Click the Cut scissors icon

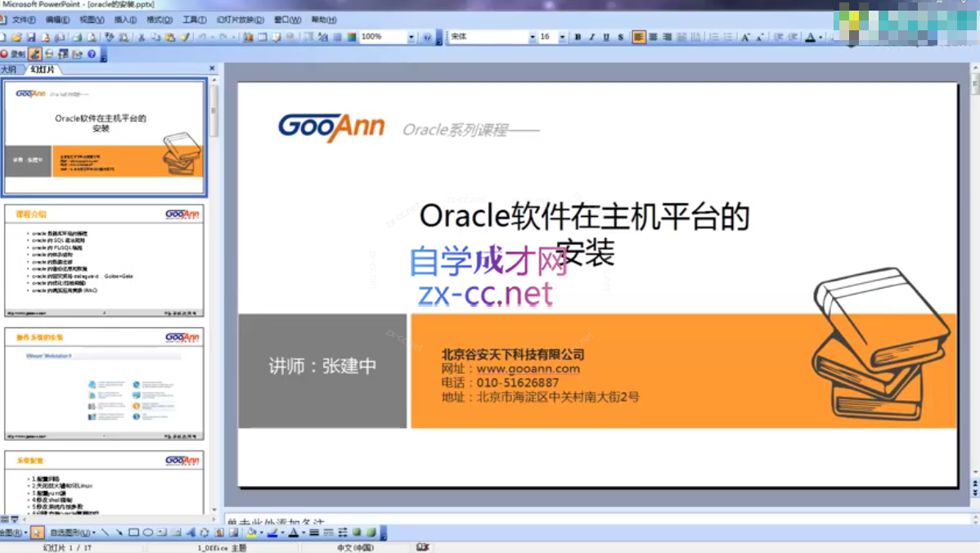(142, 38)
